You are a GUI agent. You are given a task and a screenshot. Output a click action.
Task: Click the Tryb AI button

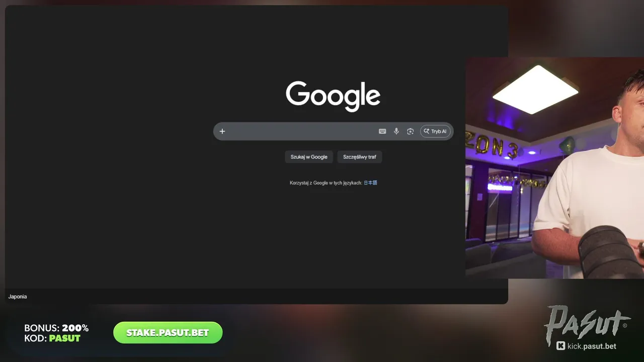tap(435, 131)
